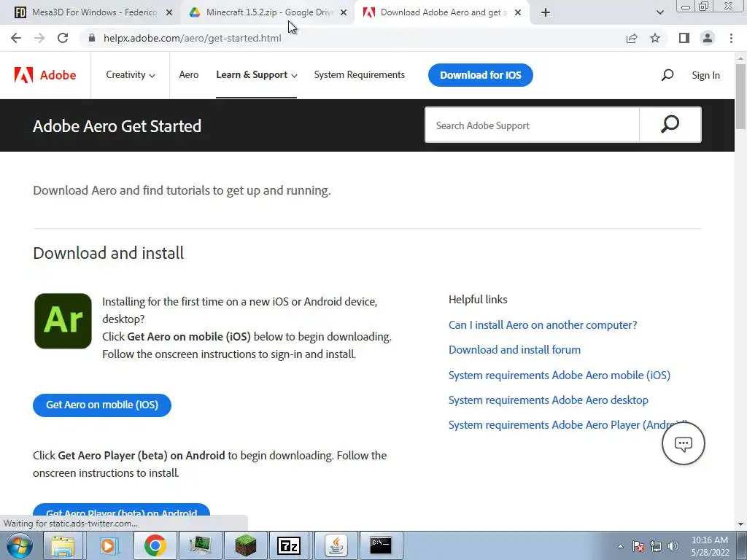
Task: Close the Download Adobe Aero tab
Action: coord(518,12)
